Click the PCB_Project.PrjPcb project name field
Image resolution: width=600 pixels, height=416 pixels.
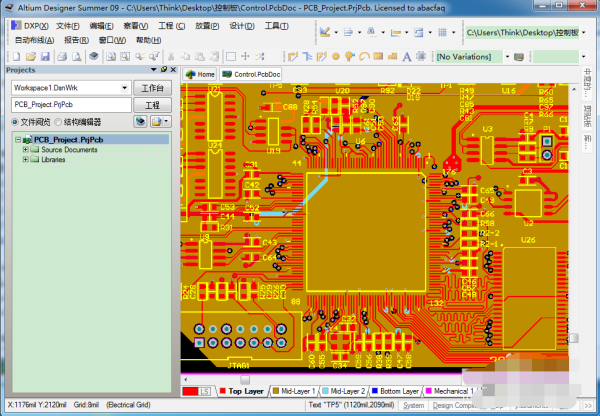[x=71, y=105]
